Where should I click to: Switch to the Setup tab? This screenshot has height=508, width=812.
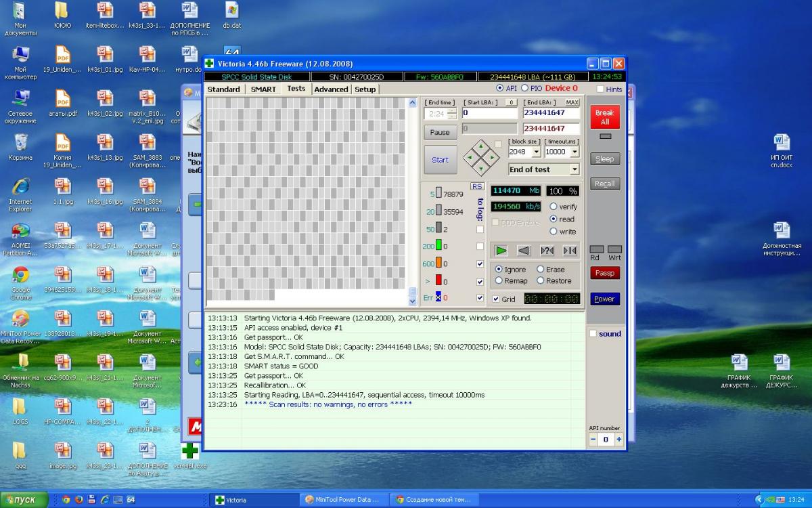(365, 89)
